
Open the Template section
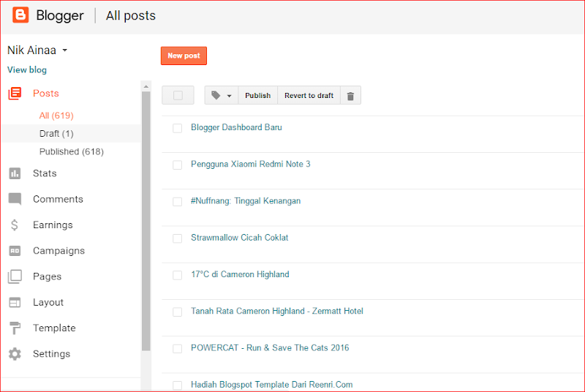pos(54,328)
